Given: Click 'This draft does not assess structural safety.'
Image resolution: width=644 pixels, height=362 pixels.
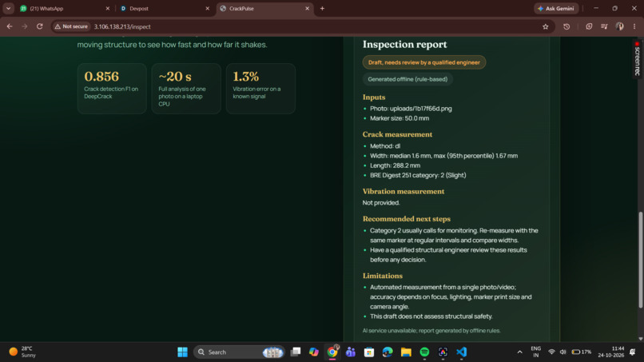Looking at the screenshot, I should point(431,316).
